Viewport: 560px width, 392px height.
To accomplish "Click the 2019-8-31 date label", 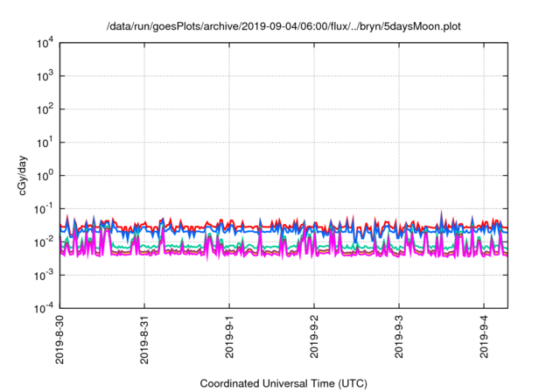I will [x=144, y=339].
